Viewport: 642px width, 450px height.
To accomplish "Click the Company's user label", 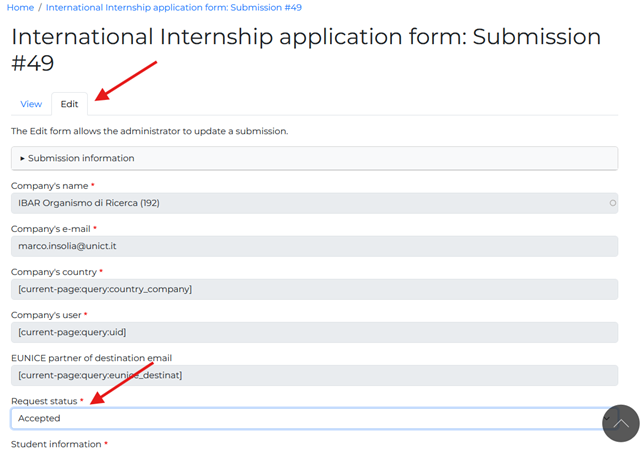I will coord(46,315).
